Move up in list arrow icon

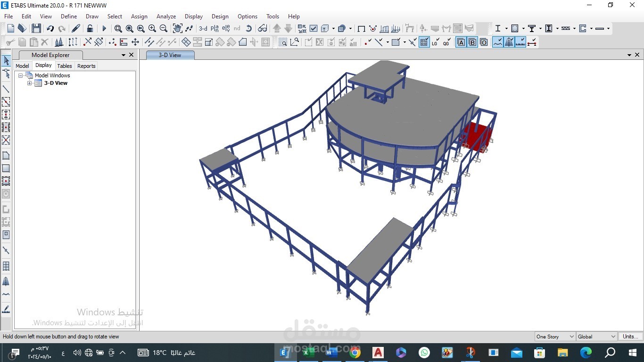click(277, 29)
